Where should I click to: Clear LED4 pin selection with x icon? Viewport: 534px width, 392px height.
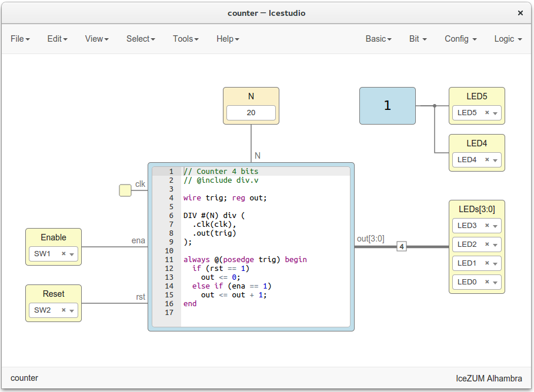click(487, 160)
